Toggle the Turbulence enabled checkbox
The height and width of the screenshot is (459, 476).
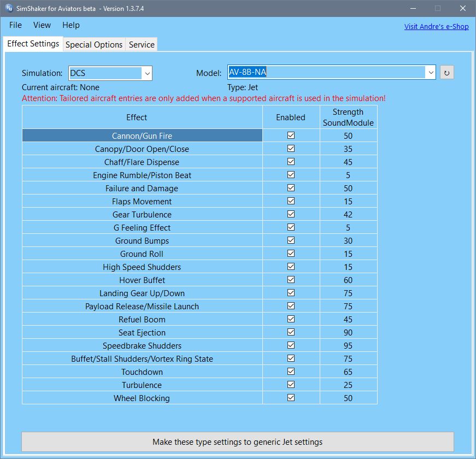(x=291, y=384)
